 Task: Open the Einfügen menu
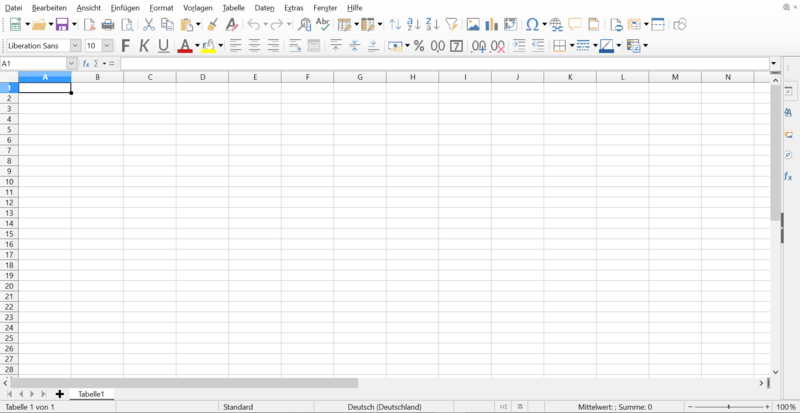[125, 7]
